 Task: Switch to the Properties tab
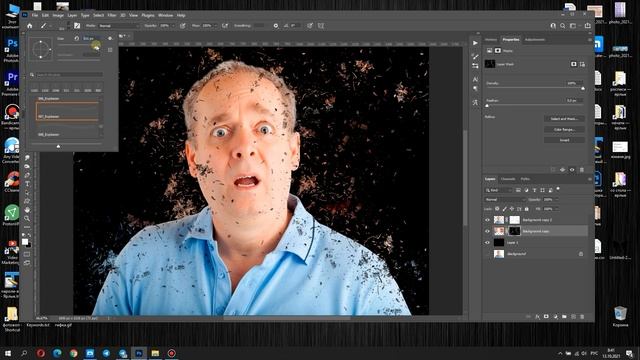(511, 40)
